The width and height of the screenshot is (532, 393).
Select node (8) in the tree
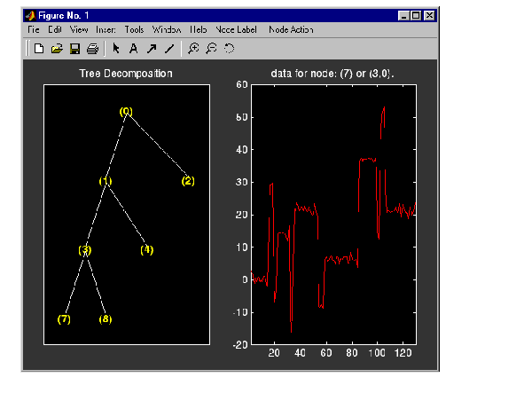(106, 319)
